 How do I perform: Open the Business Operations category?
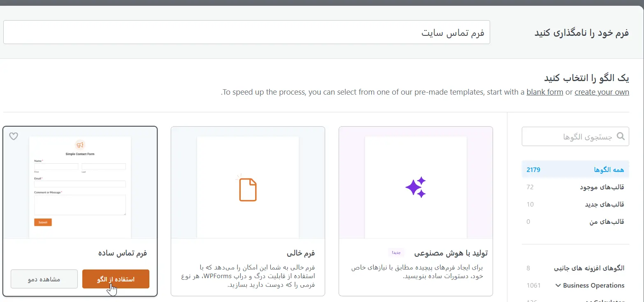(x=575, y=285)
